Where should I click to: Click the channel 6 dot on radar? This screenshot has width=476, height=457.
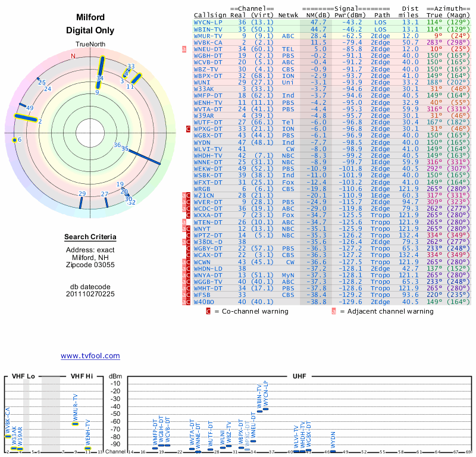[x=14, y=140]
